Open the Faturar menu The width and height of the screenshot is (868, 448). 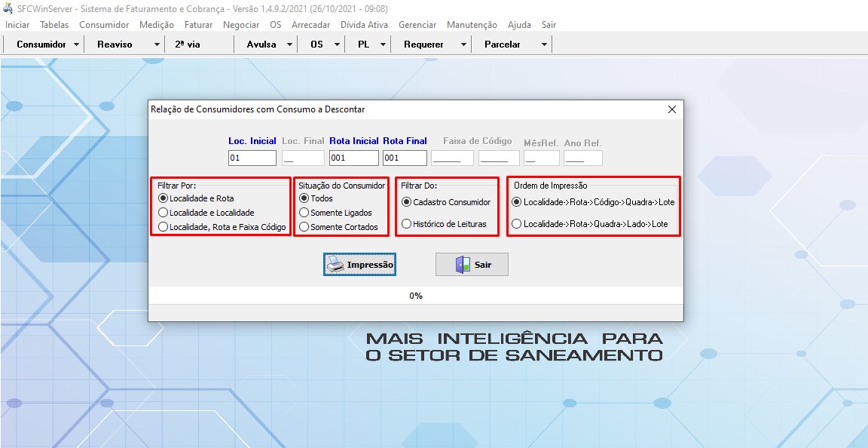[x=198, y=25]
